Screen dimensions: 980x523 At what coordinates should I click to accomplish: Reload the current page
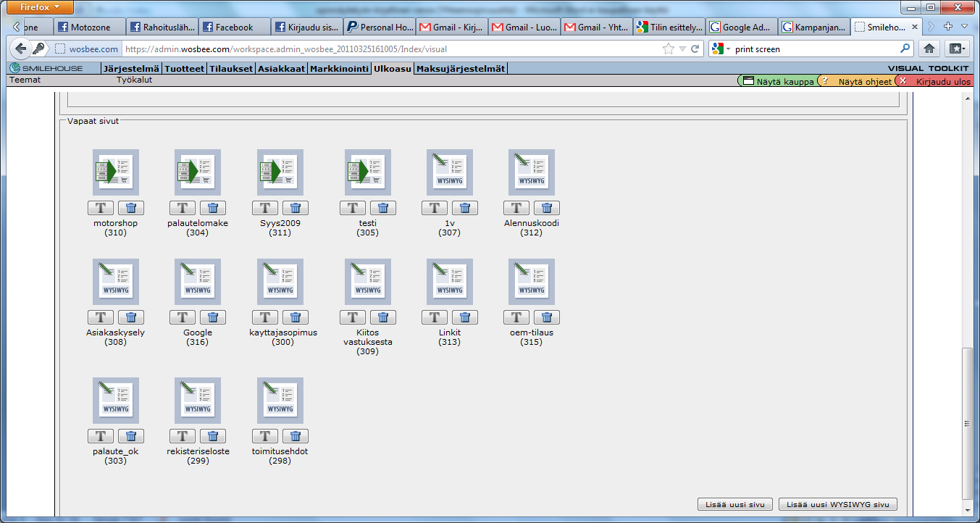[695, 49]
